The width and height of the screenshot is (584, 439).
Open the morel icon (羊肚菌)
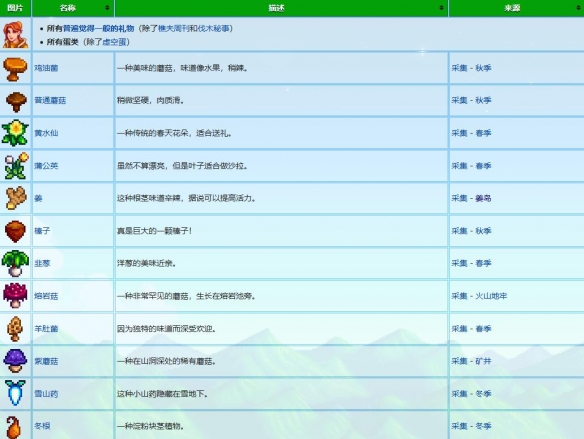click(15, 329)
